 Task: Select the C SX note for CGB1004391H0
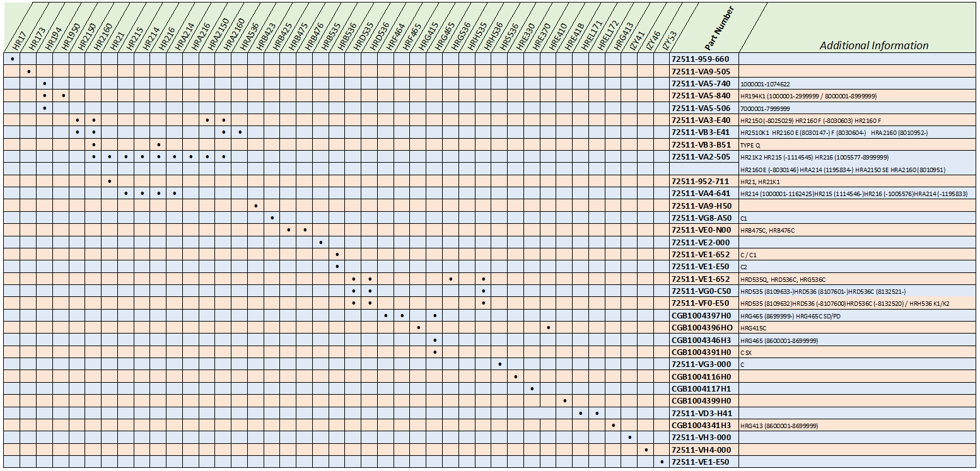pos(745,352)
